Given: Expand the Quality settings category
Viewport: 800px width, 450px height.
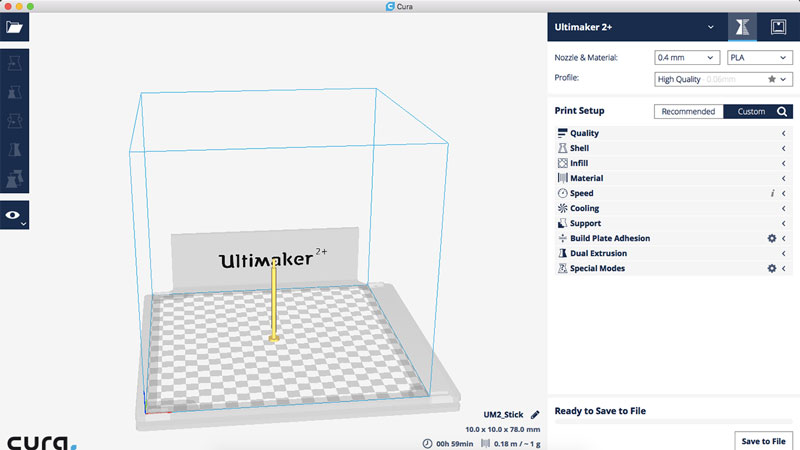Looking at the screenshot, I should 673,133.
